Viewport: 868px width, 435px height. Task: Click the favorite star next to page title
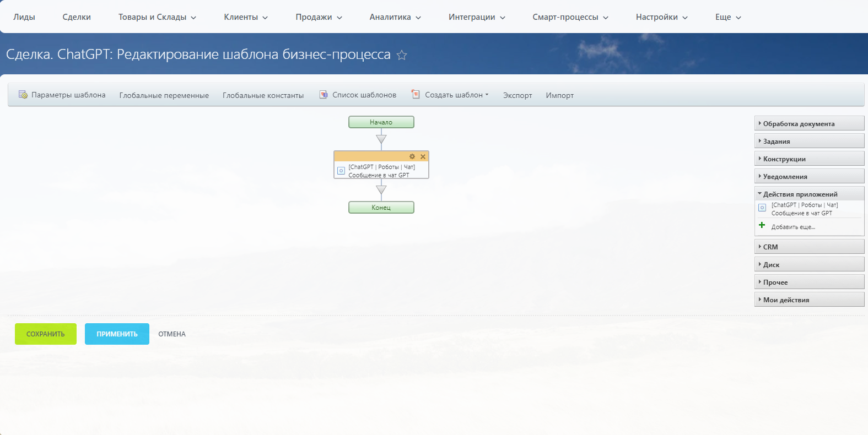[402, 55]
